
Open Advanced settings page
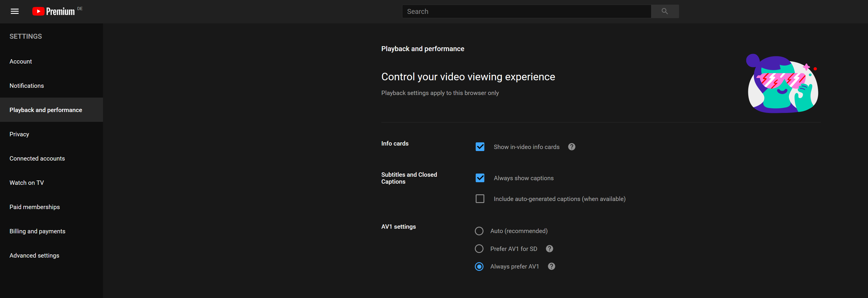tap(34, 256)
